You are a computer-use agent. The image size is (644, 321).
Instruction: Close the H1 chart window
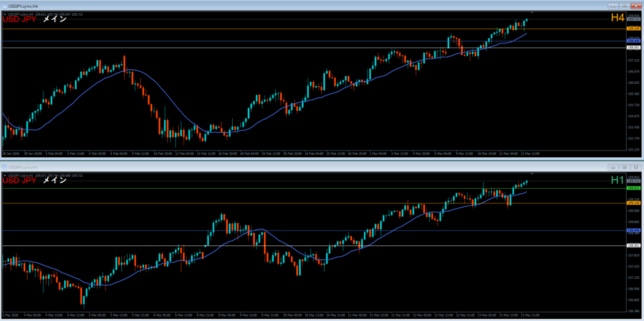pyautogui.click(x=635, y=167)
